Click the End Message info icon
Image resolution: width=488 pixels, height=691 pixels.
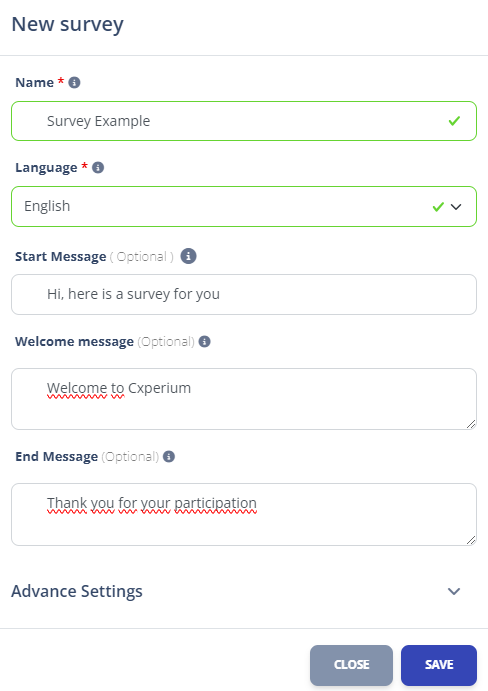(x=169, y=457)
